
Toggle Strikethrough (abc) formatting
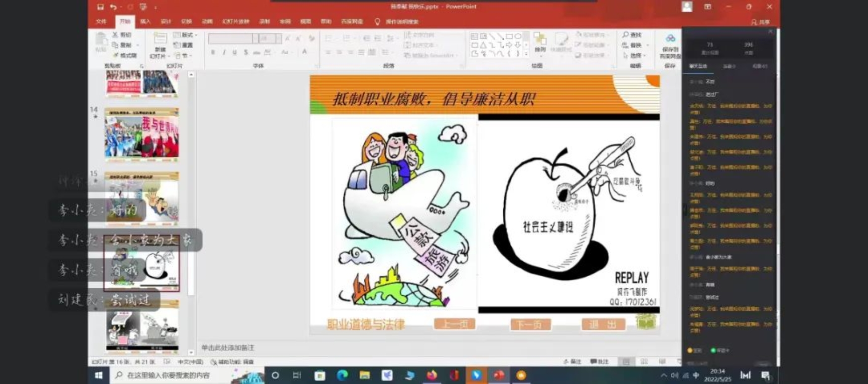coord(256,52)
